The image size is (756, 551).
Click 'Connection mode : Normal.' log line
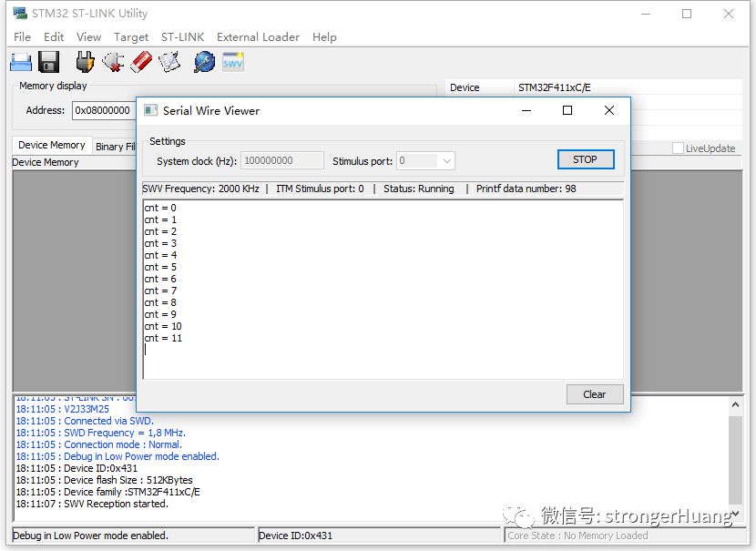99,444
